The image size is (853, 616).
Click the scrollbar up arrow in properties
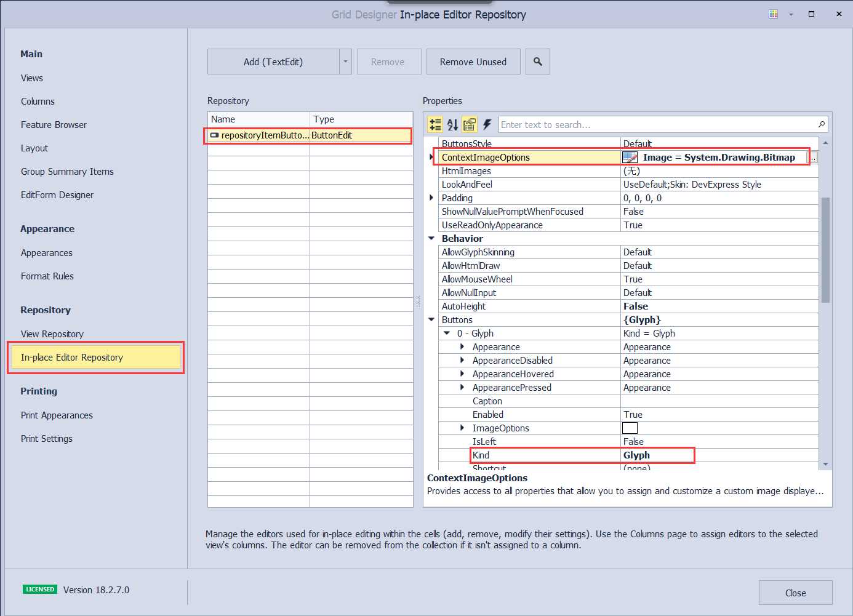click(825, 142)
